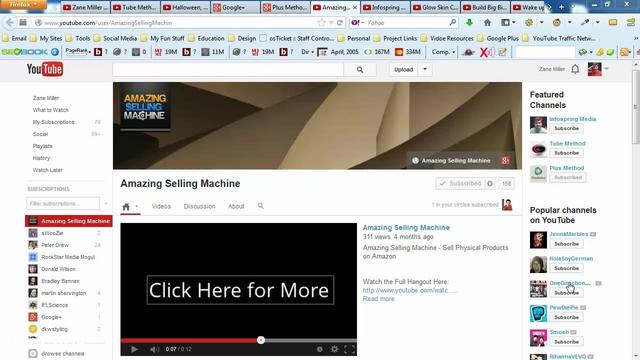Open Watch Later in sidebar
The height and width of the screenshot is (360, 640).
click(47, 170)
